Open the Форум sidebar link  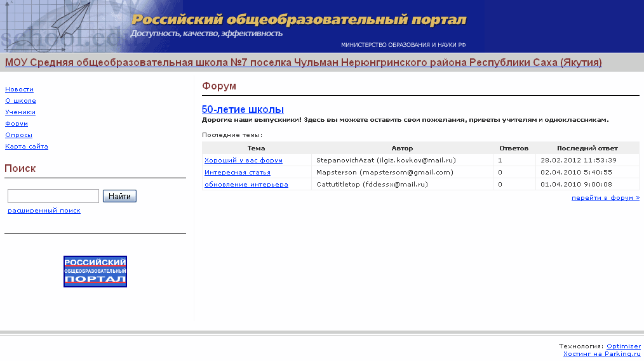pyautogui.click(x=17, y=124)
